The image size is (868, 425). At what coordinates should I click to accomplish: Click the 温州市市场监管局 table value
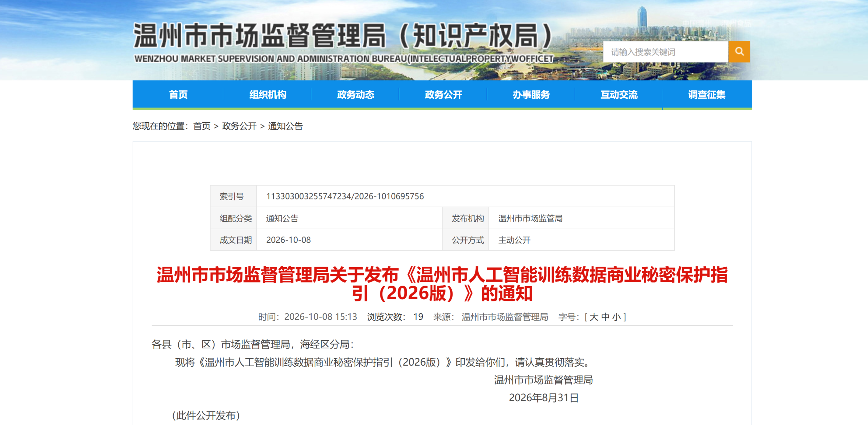[x=530, y=218]
